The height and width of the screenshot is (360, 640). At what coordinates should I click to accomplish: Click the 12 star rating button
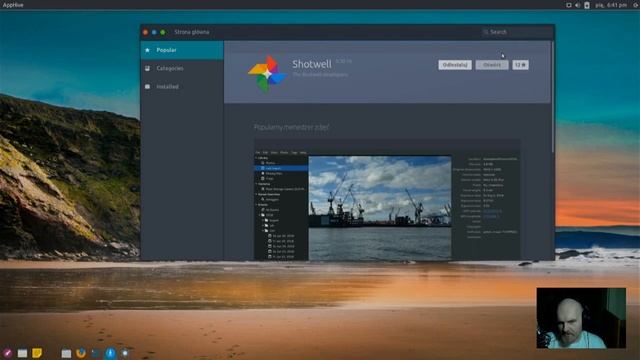(520, 65)
